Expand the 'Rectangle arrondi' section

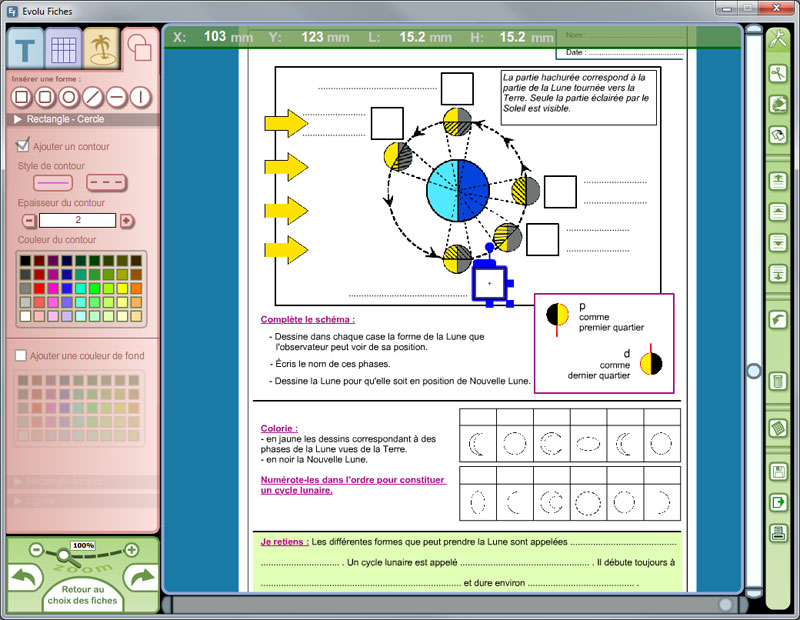click(19, 481)
